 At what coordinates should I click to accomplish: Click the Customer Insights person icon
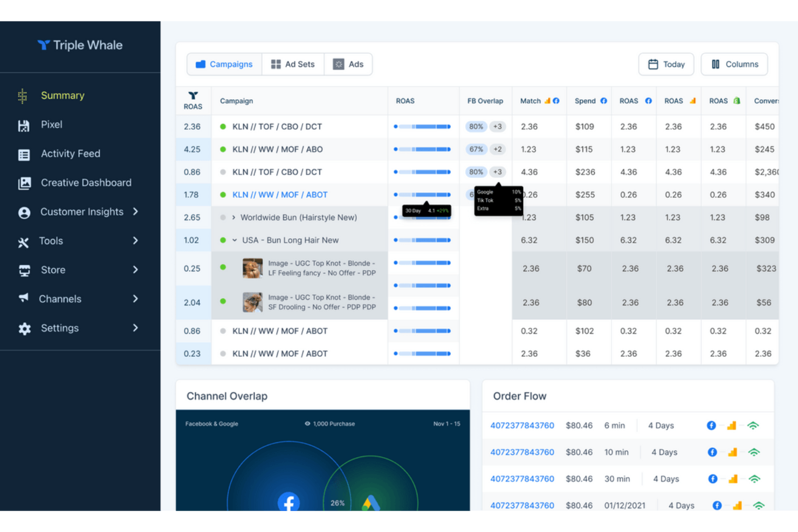point(24,212)
